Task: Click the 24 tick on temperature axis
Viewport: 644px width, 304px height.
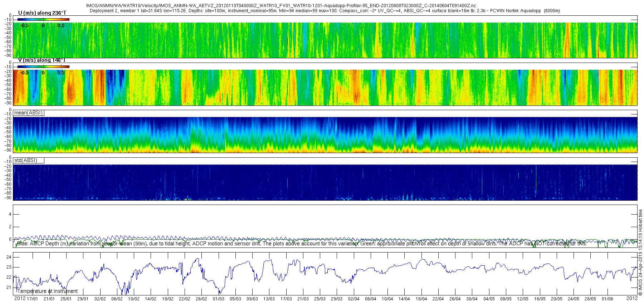Action: point(9,257)
